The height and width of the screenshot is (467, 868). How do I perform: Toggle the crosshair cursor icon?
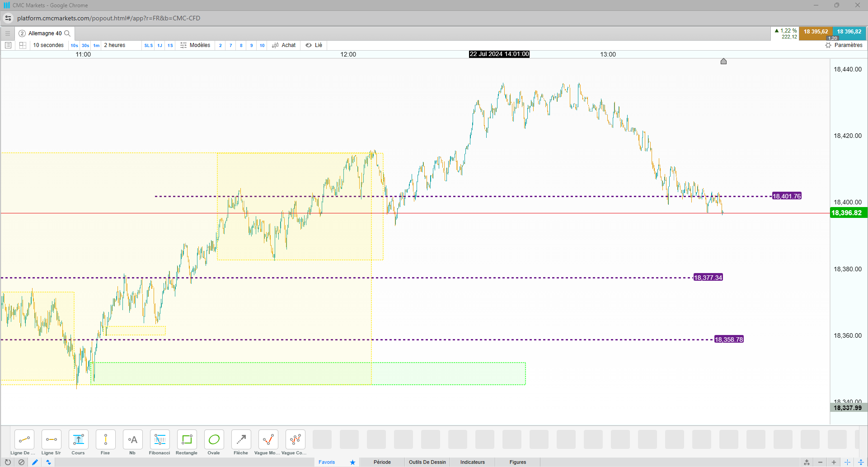[847, 462]
